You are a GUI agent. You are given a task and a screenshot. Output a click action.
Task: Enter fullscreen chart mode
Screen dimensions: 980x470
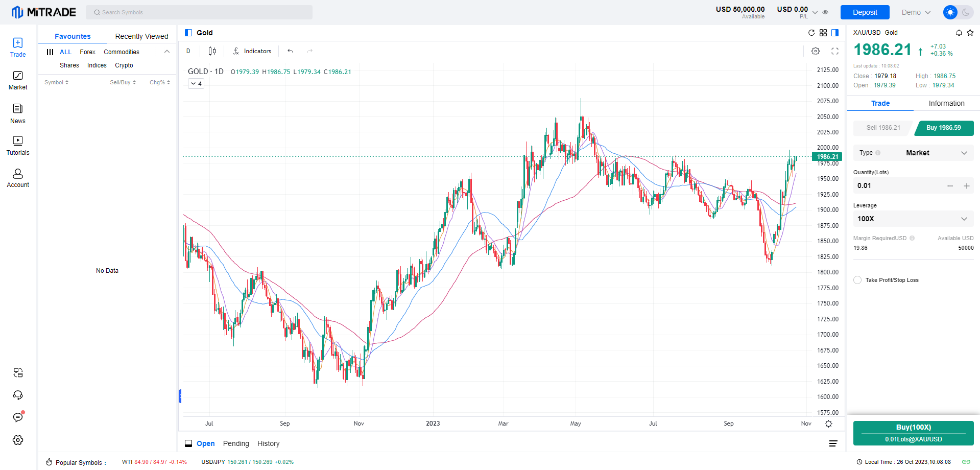click(835, 51)
